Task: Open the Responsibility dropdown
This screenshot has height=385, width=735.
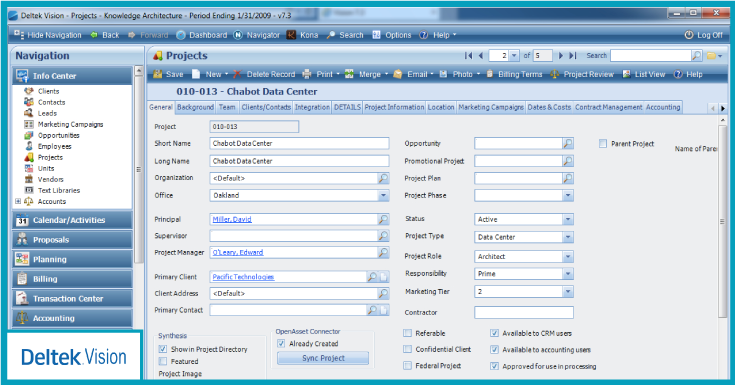Action: coord(568,273)
